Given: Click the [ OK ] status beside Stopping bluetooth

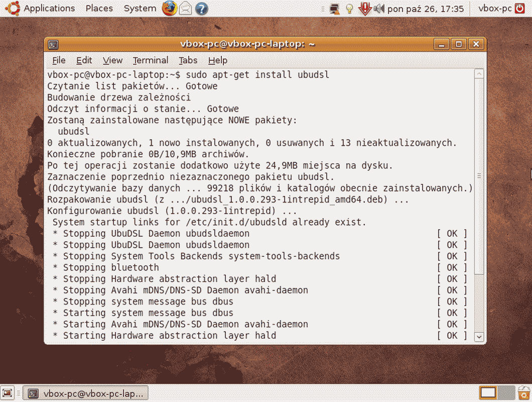Looking at the screenshot, I should [452, 268].
